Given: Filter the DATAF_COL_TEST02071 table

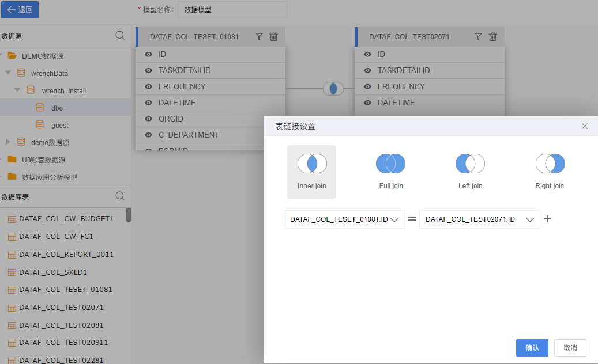Looking at the screenshot, I should [x=478, y=36].
